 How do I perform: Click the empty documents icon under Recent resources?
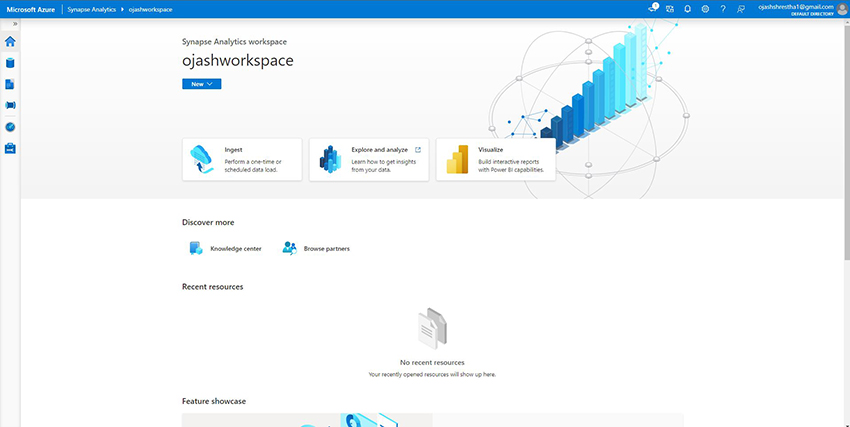[x=432, y=328]
